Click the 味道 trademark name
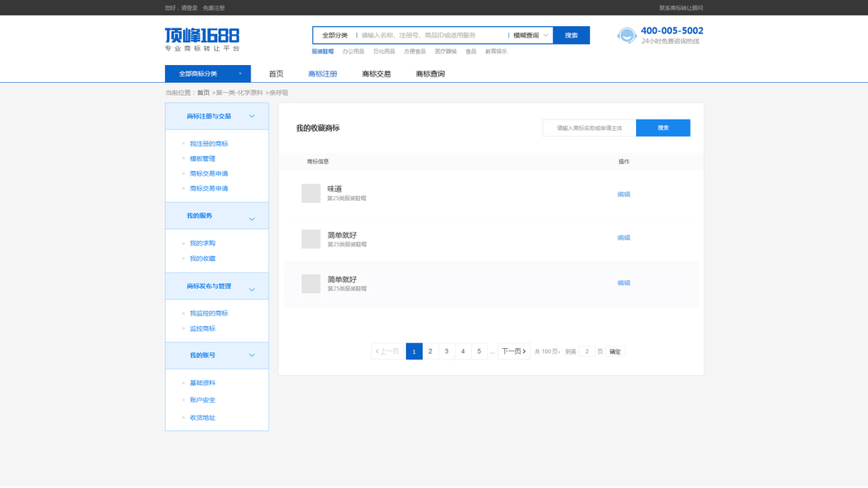This screenshot has width=868, height=488. (x=334, y=190)
